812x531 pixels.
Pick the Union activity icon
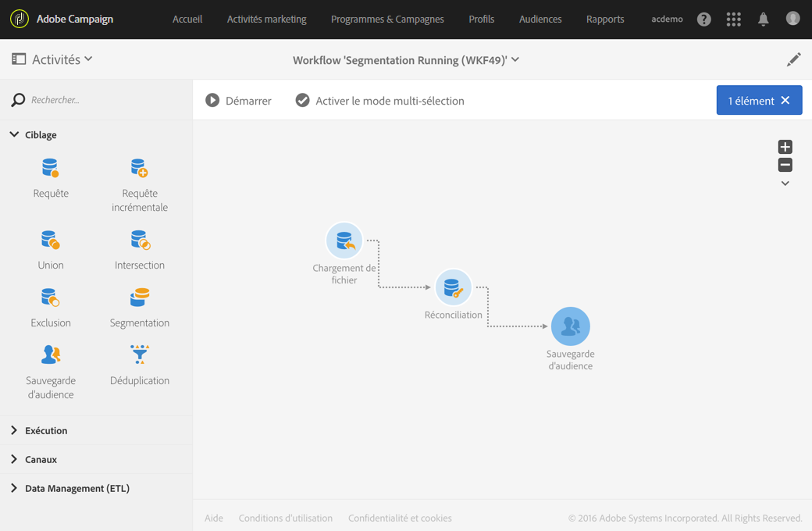tap(51, 241)
